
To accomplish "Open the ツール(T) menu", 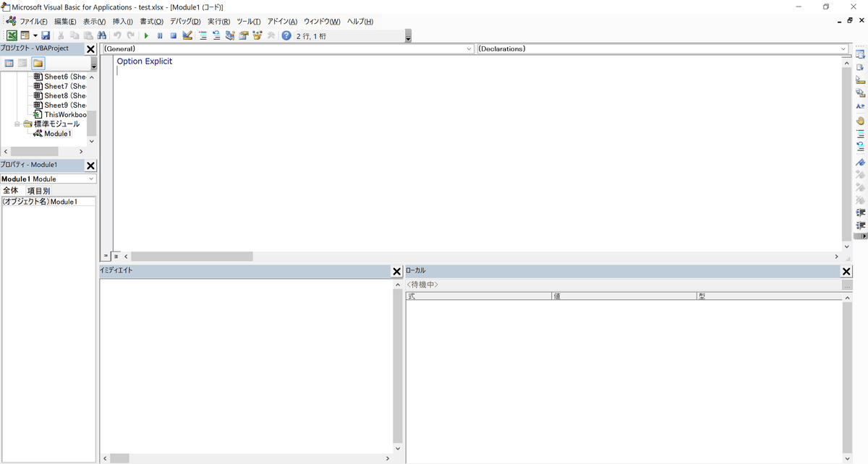I will (x=249, y=22).
